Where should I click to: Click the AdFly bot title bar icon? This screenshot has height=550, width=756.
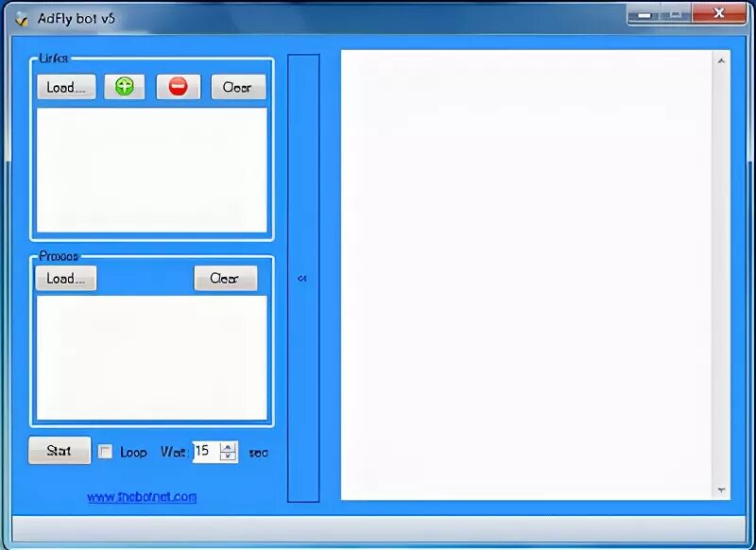point(21,19)
